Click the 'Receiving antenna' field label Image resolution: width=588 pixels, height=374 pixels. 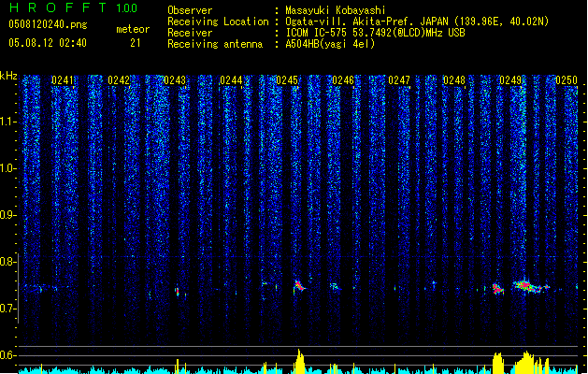215,44
